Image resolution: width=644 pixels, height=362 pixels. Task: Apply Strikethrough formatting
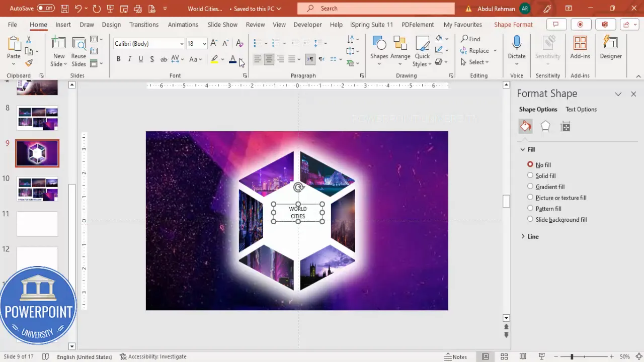[x=164, y=59]
